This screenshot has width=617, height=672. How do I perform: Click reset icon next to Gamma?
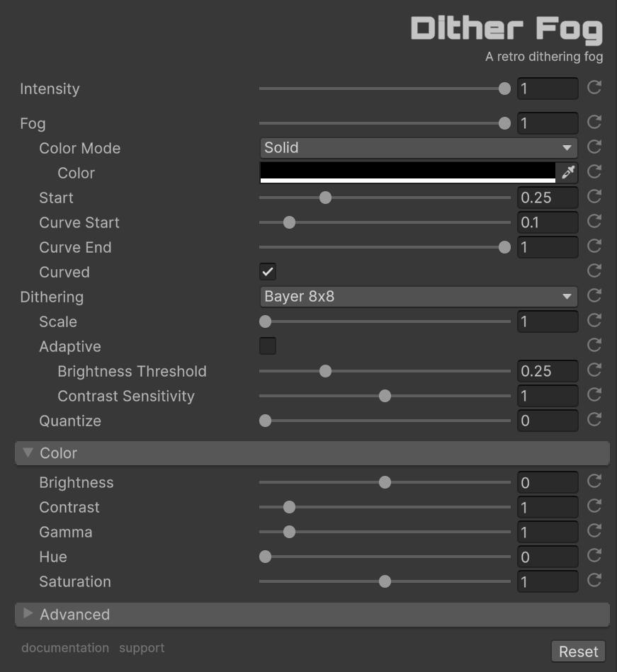[x=594, y=530]
